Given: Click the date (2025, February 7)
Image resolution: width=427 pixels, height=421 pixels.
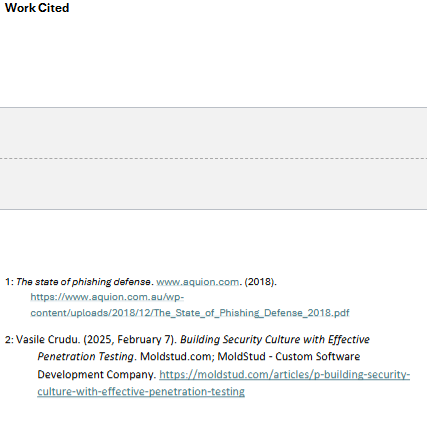Looking at the screenshot, I should click(x=130, y=340).
